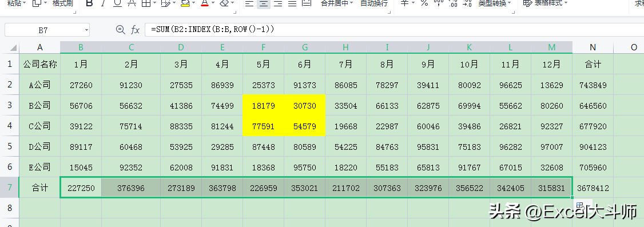This screenshot has width=644, height=227.
Task: Click the zoom magnifier icon by formula bar
Action: (120, 30)
